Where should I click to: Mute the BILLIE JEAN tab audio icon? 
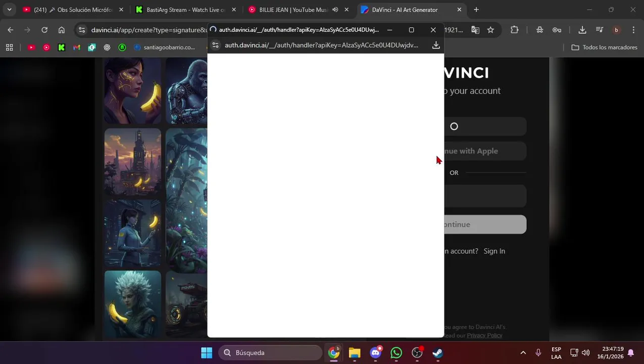pos(335,10)
